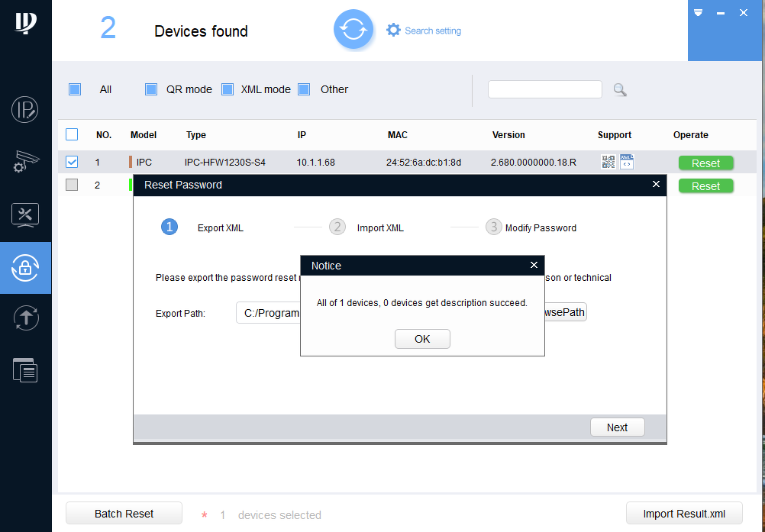The height and width of the screenshot is (532, 765).
Task: Check device 2 row checkbox
Action: (x=72, y=185)
